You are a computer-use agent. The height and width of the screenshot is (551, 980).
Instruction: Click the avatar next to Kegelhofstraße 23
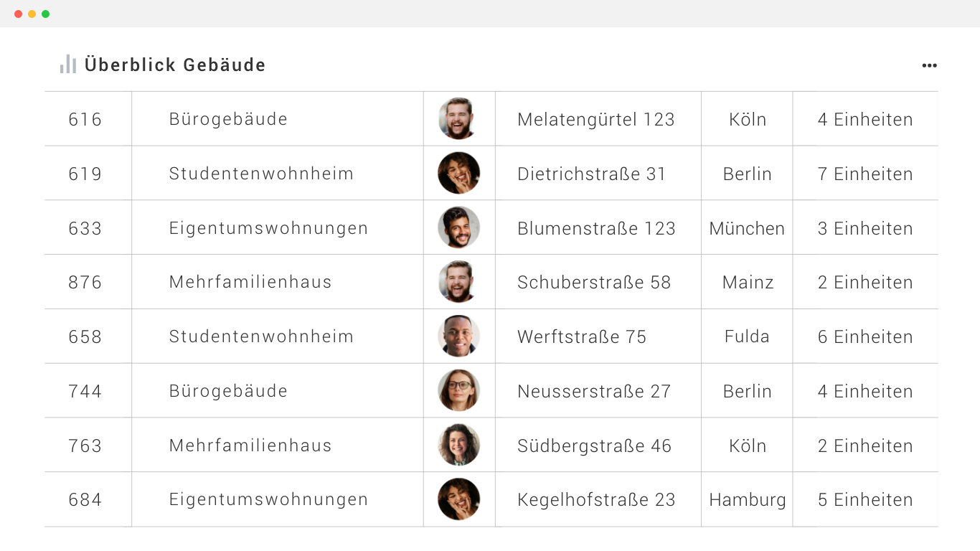(x=458, y=499)
